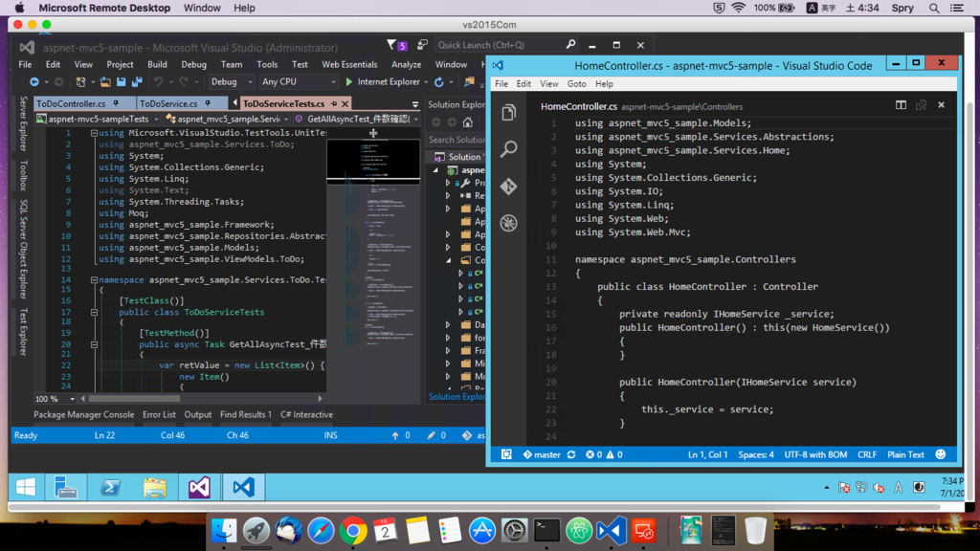Click the CRLF line ending selector

(867, 454)
